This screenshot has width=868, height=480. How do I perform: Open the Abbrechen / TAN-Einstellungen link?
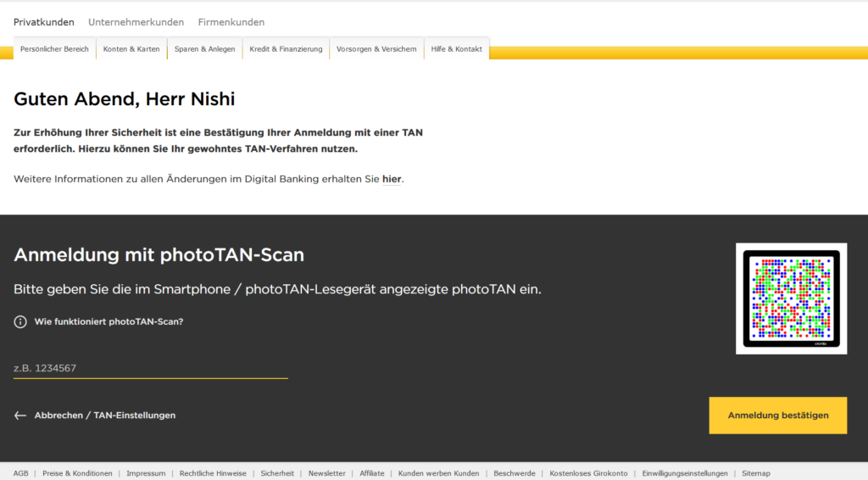coord(104,416)
